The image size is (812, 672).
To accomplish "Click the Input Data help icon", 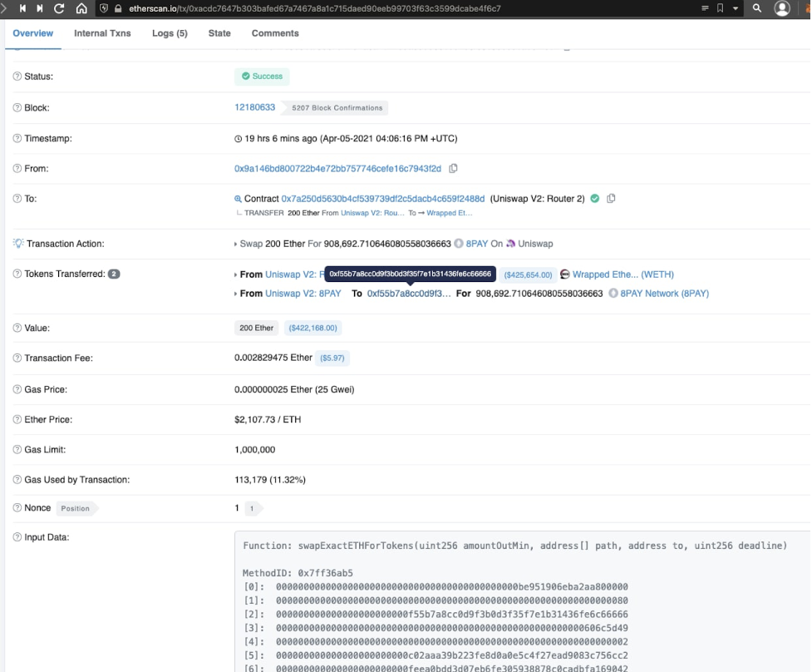I will click(17, 537).
